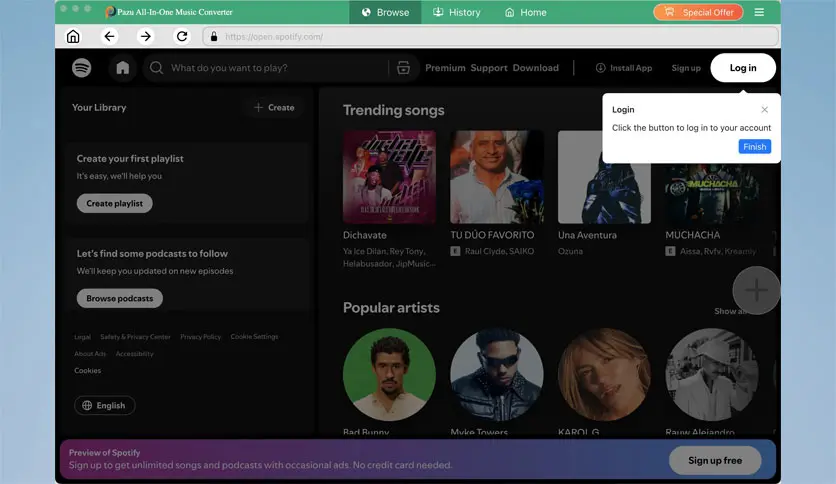Go back with the left arrow icon

[109, 36]
